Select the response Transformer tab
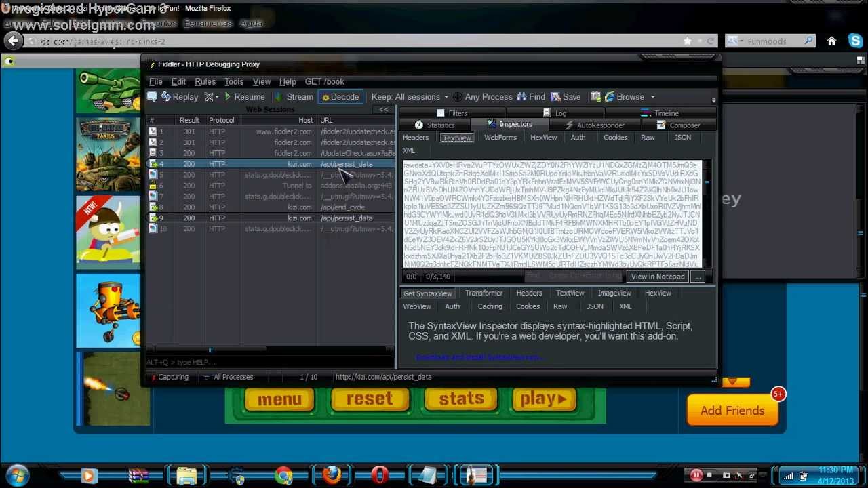Image resolution: width=868 pixels, height=488 pixels. coord(484,293)
